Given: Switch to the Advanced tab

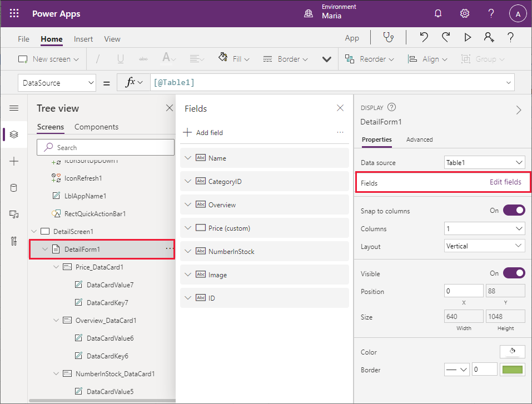Looking at the screenshot, I should pyautogui.click(x=419, y=139).
